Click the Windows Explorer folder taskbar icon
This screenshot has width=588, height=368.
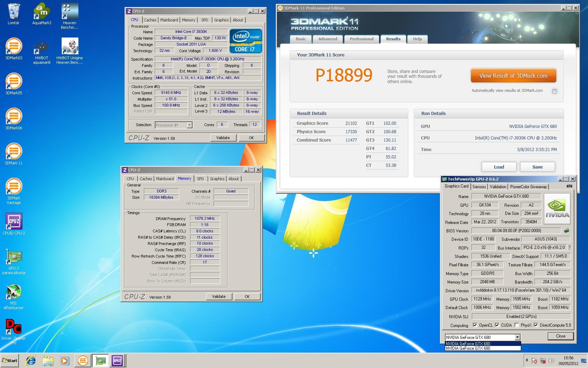click(48, 361)
